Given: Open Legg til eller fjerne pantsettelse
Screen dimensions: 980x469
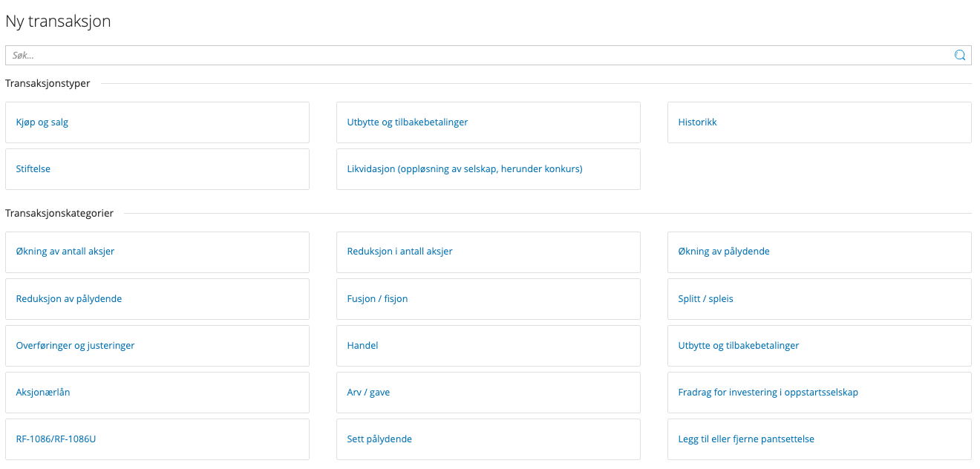Looking at the screenshot, I should (x=819, y=439).
